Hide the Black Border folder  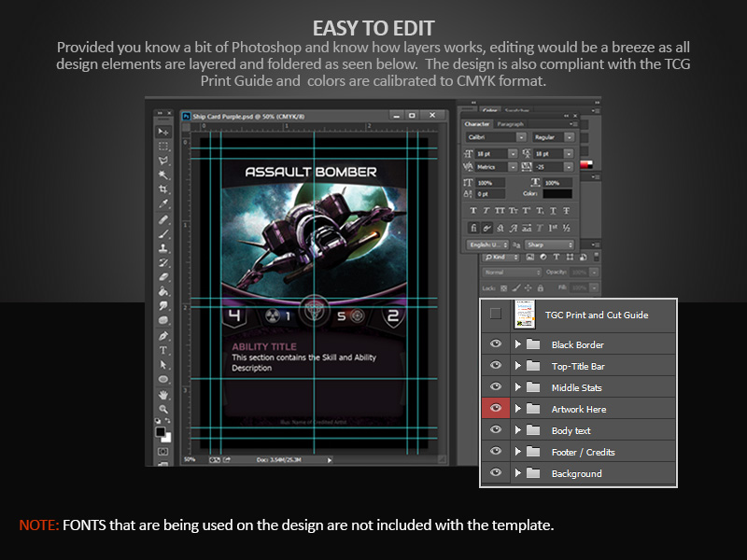[x=496, y=343]
